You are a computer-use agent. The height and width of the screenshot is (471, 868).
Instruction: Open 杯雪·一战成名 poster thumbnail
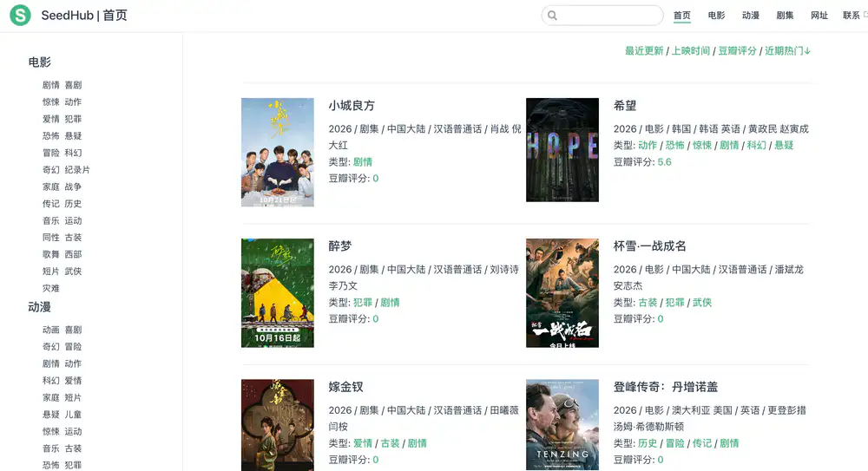click(x=562, y=293)
